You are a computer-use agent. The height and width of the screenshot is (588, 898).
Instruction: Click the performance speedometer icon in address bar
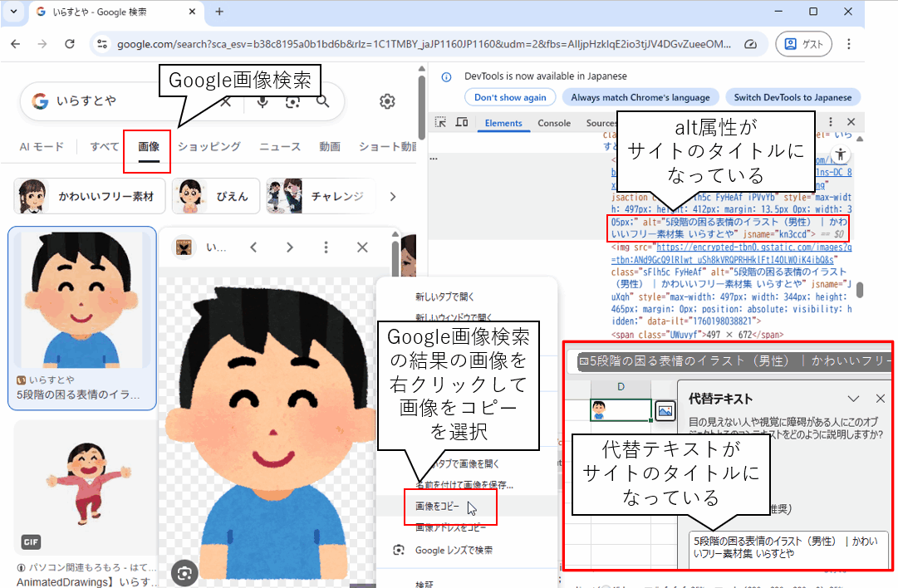[x=750, y=44]
